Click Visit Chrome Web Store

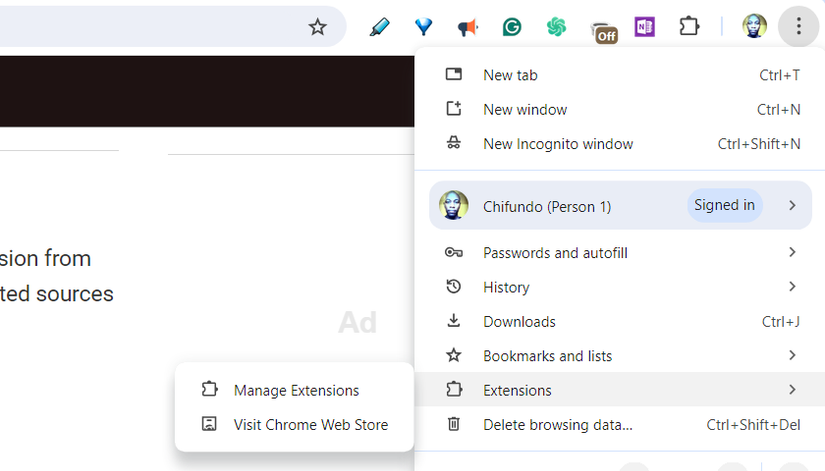[x=310, y=425]
